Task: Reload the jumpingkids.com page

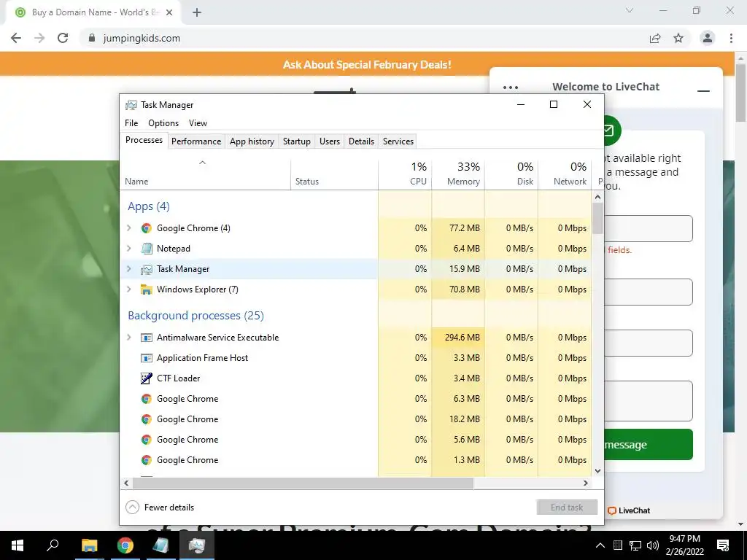Action: click(63, 38)
